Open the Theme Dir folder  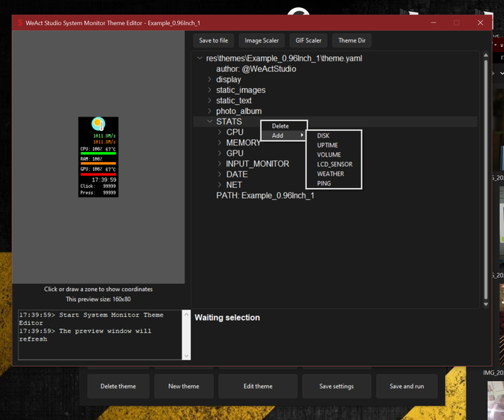point(352,41)
